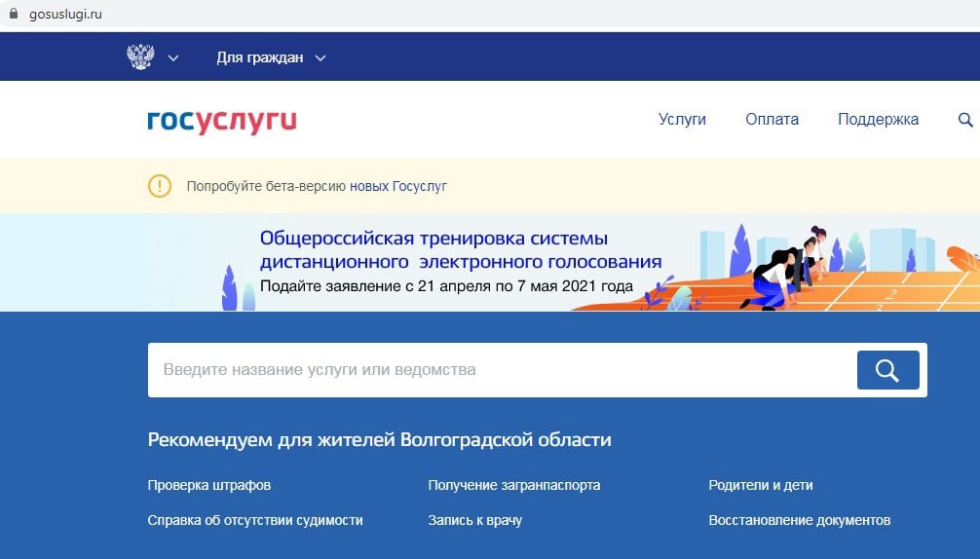
Task: Click the header search magnifier icon
Action: point(965,120)
